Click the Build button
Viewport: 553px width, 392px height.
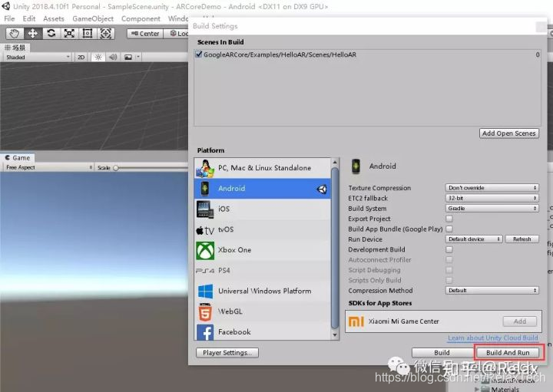pyautogui.click(x=442, y=353)
